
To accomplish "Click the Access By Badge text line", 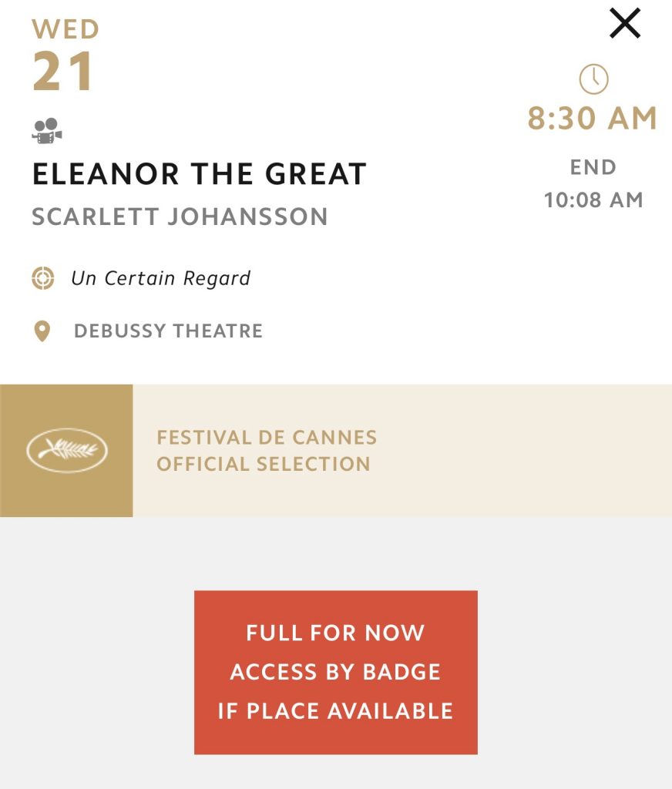I will point(335,672).
